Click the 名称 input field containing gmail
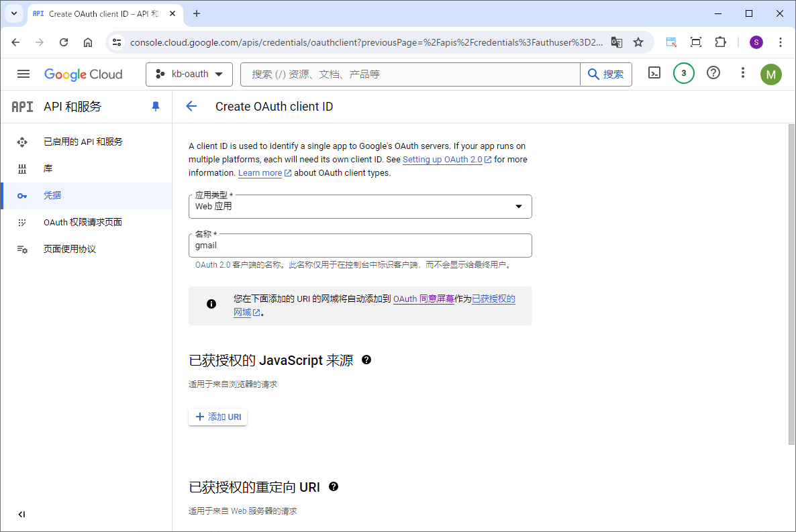796x532 pixels. click(360, 246)
